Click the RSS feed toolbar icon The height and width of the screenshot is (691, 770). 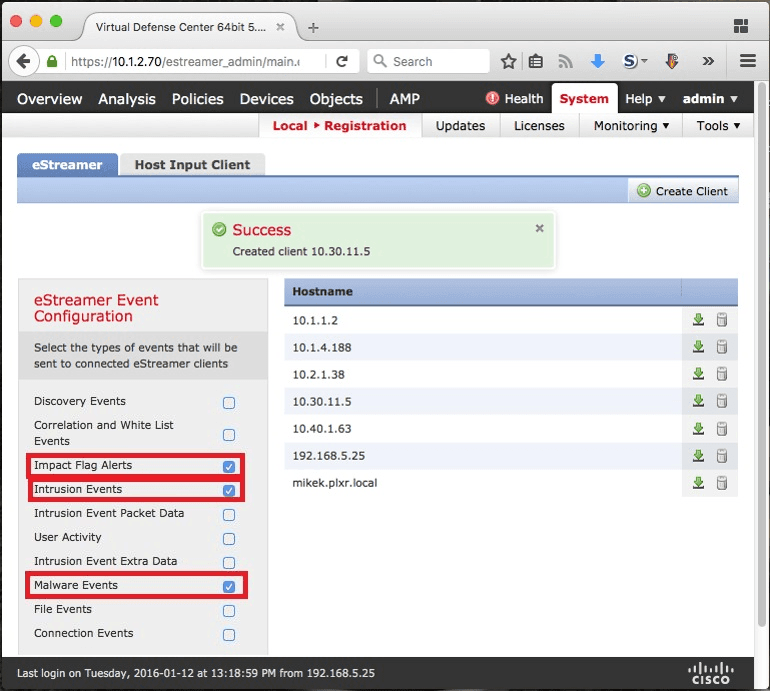[x=565, y=61]
